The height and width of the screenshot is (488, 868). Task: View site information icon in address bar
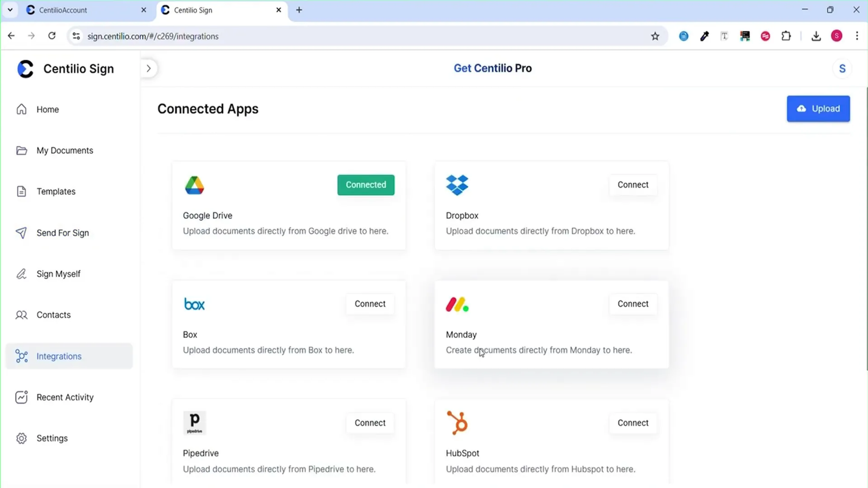click(x=76, y=36)
